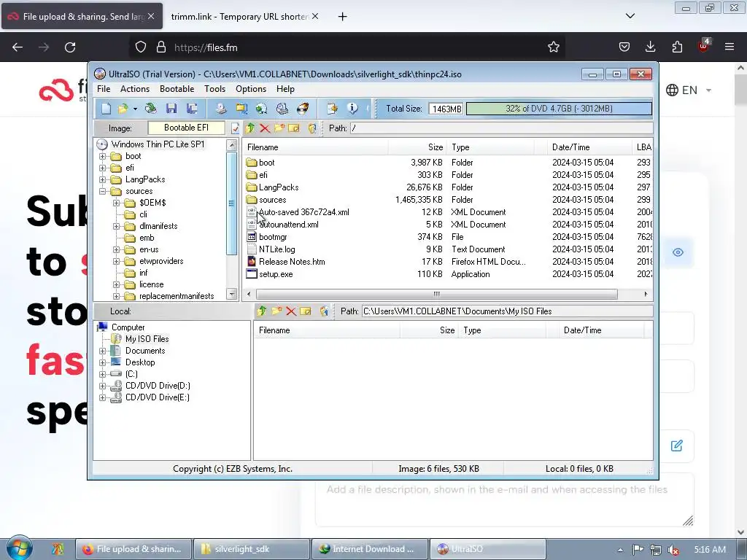This screenshot has height=560, width=747.
Task: Click the Mount to Virtual Drive icon
Action: point(282,109)
